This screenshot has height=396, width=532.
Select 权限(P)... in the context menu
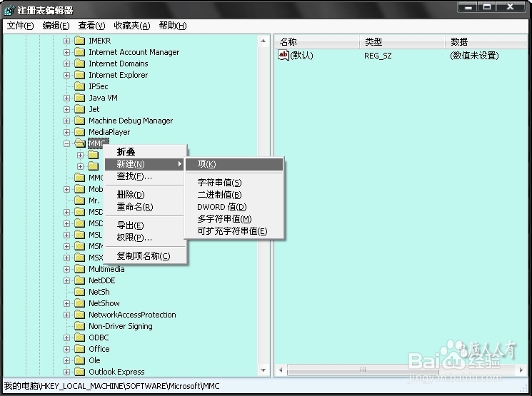[x=145, y=238]
